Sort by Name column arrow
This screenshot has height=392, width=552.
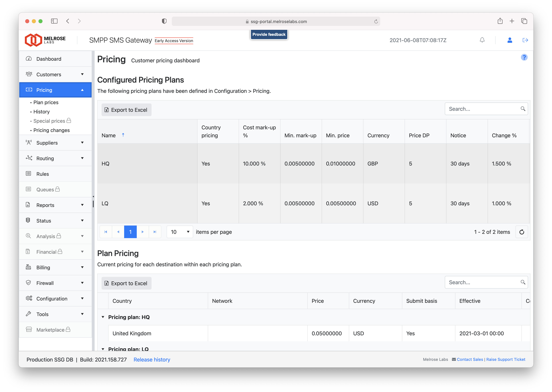click(x=123, y=135)
